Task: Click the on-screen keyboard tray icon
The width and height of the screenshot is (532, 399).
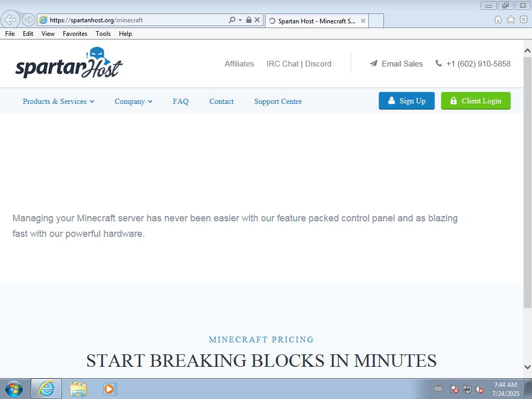Action: (438, 389)
